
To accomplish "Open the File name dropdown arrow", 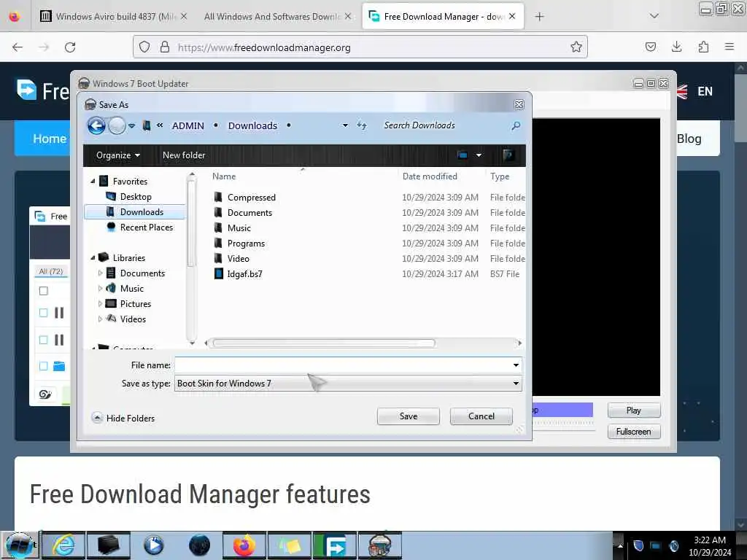I will click(516, 365).
